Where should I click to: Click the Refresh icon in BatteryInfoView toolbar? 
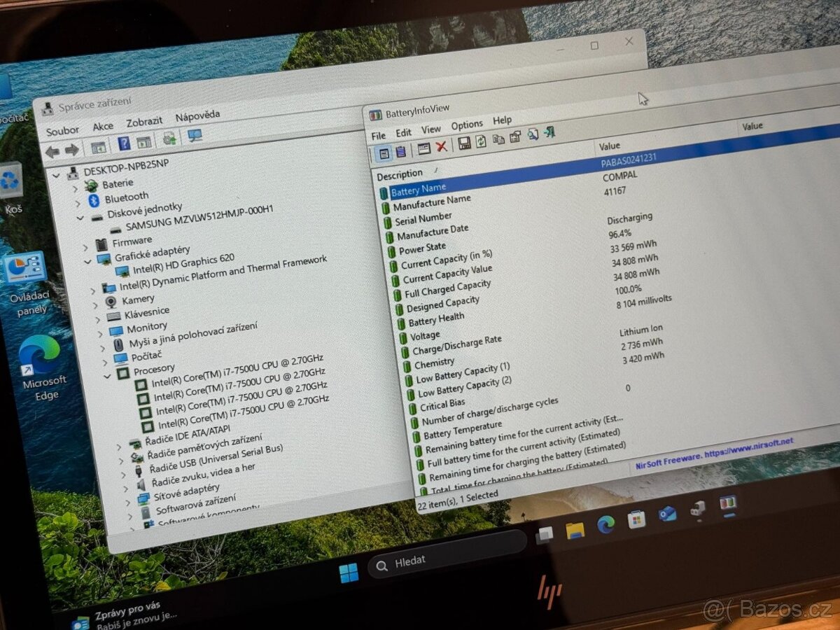(481, 141)
